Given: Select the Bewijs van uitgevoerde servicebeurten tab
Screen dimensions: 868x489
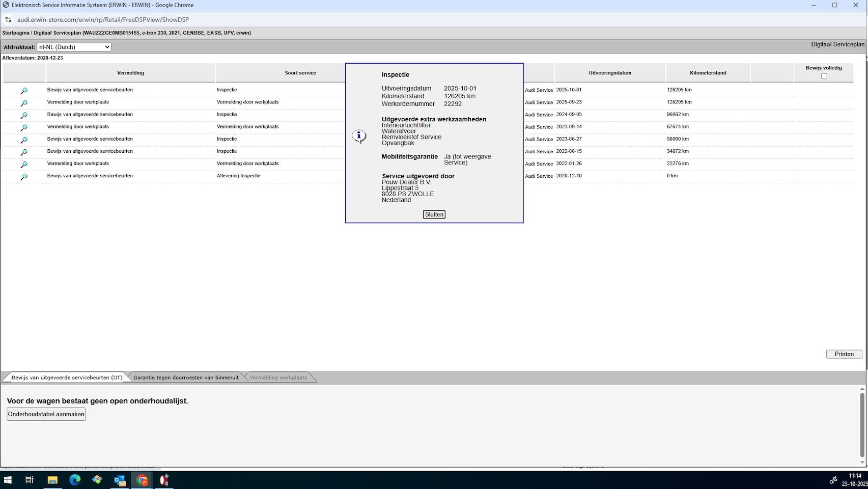Looking at the screenshot, I should pyautogui.click(x=67, y=377).
